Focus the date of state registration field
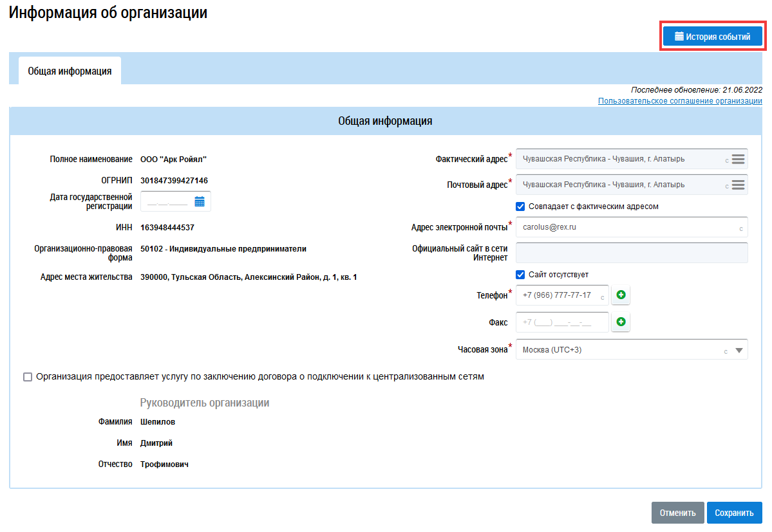This screenshot has width=772, height=532. click(167, 202)
